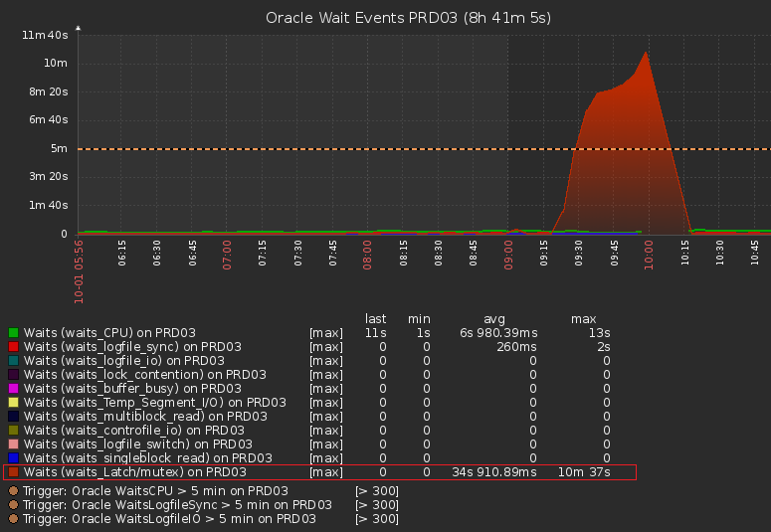Click 'Trigger: Oracle WaitsLogfileSync > 5 min' text

tap(177, 504)
